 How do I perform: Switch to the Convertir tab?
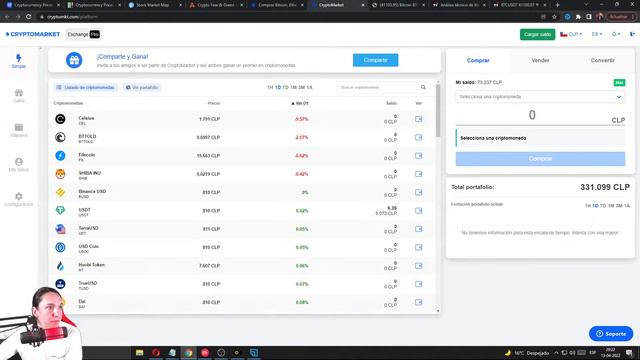602,60
